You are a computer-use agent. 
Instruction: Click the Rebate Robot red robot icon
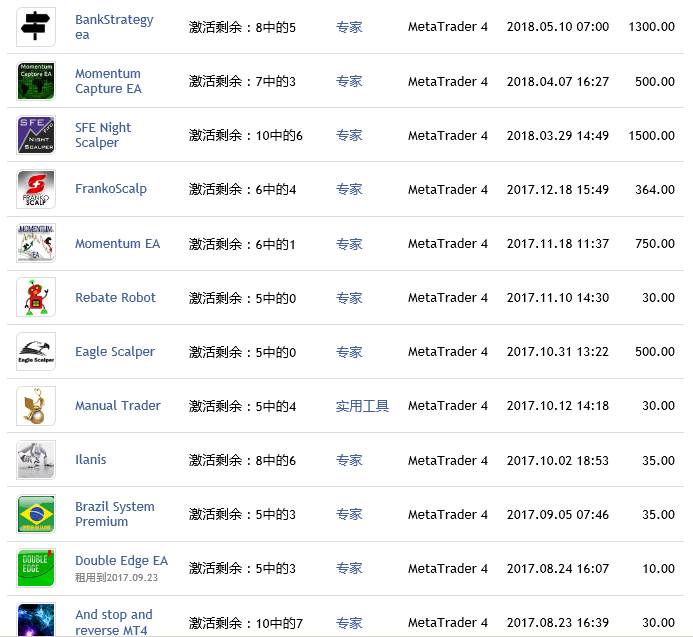coord(36,297)
